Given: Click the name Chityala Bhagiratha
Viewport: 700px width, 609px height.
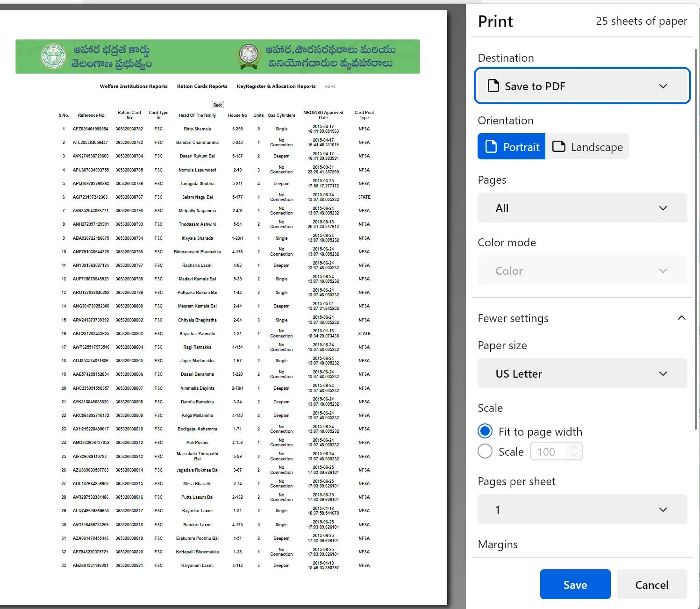Looking at the screenshot, I should tap(197, 320).
